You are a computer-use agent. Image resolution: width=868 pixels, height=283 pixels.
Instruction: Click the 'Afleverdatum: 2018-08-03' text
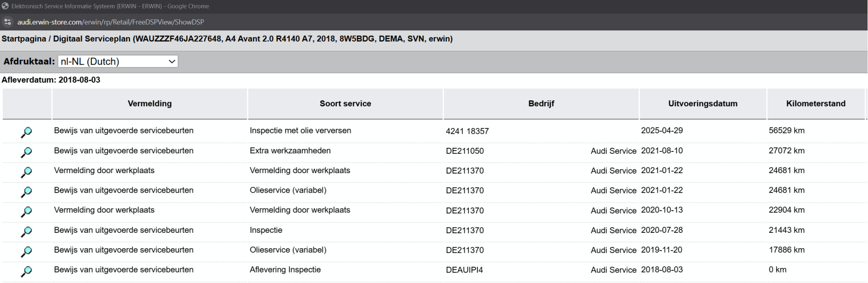point(51,80)
